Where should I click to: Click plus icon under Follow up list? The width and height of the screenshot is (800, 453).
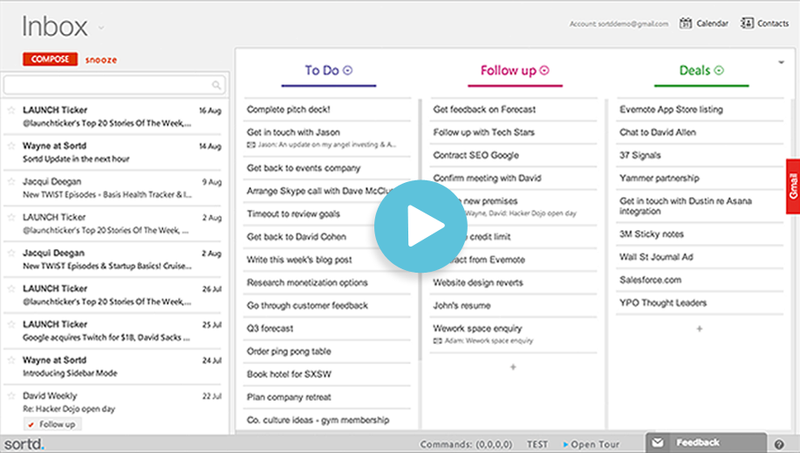click(512, 367)
